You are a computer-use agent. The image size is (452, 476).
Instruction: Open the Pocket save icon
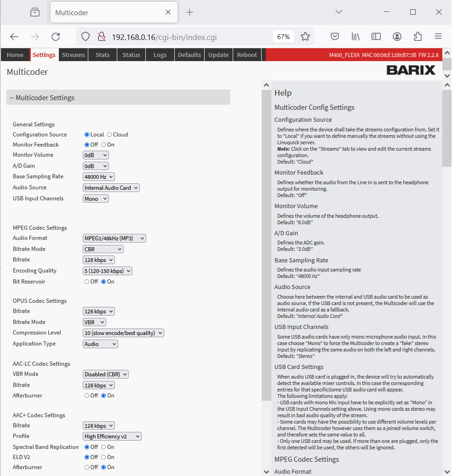tap(335, 37)
